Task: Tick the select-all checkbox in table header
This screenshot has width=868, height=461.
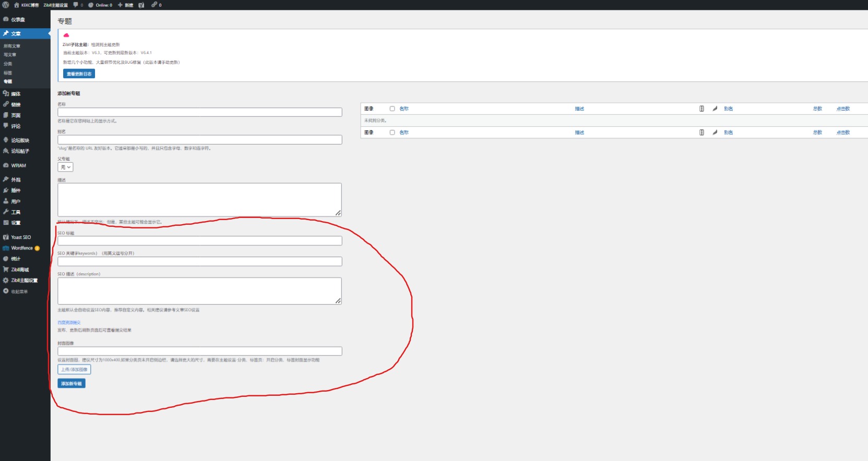Action: click(x=392, y=108)
